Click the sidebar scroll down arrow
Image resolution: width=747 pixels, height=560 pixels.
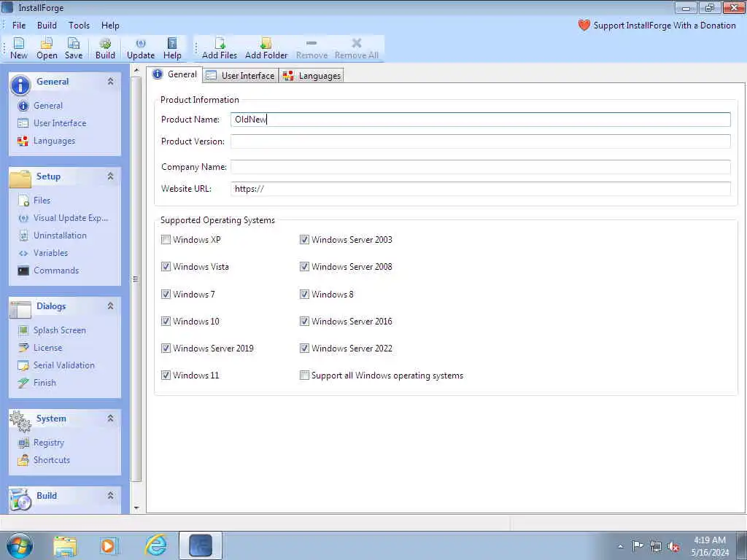(136, 508)
